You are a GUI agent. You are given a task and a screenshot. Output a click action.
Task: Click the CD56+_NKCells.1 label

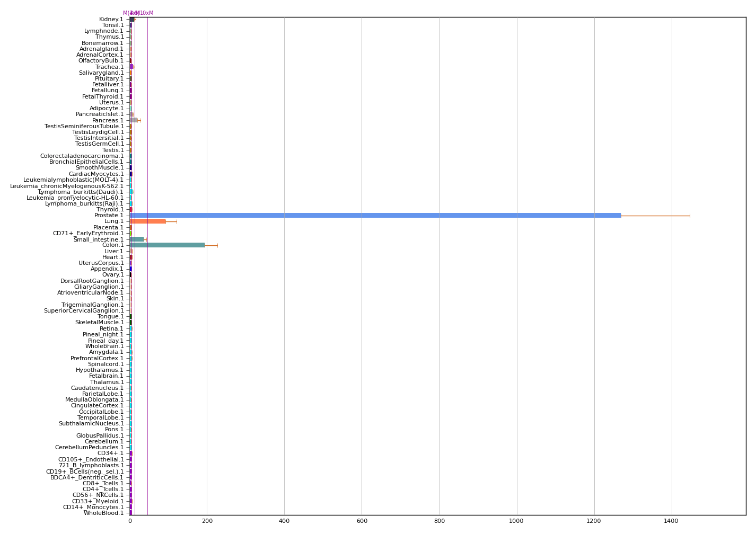point(98,495)
